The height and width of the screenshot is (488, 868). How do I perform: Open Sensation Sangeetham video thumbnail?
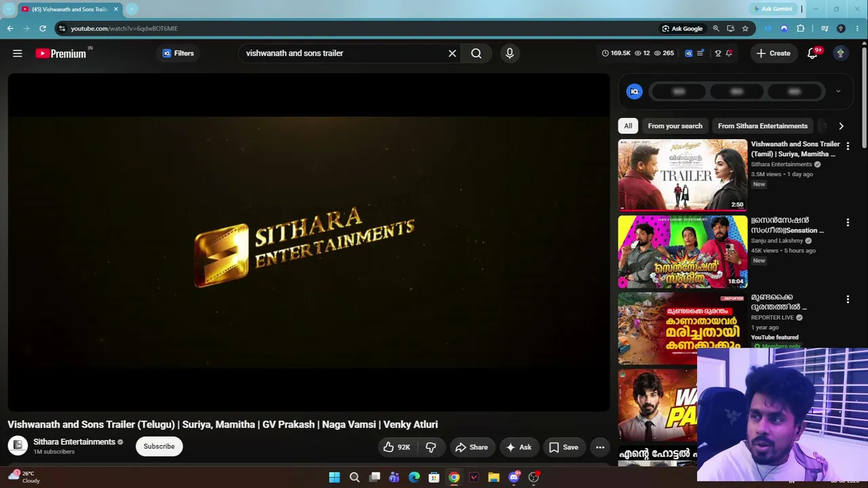pyautogui.click(x=683, y=252)
